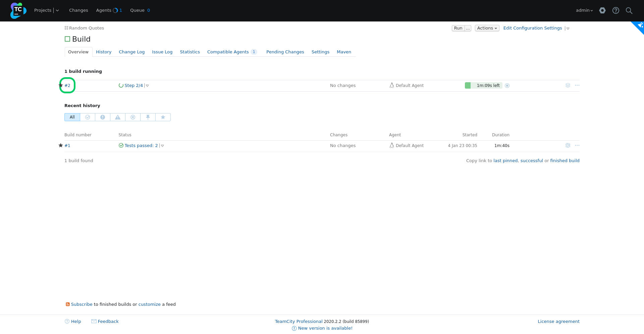Click the build configuration square icon
The width and height of the screenshot is (644, 334).
[x=67, y=39]
